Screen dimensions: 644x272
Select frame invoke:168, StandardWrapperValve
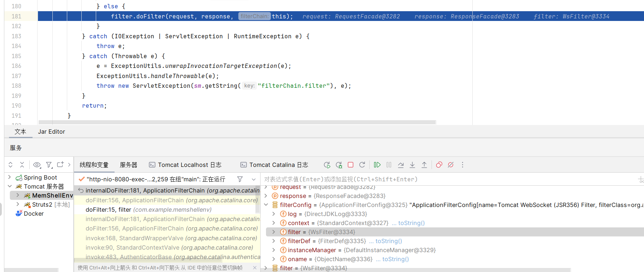pos(167,238)
